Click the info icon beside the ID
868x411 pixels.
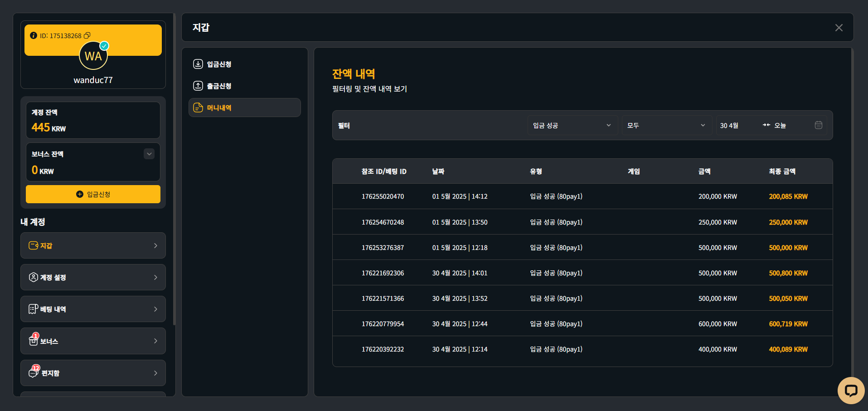pos(34,35)
